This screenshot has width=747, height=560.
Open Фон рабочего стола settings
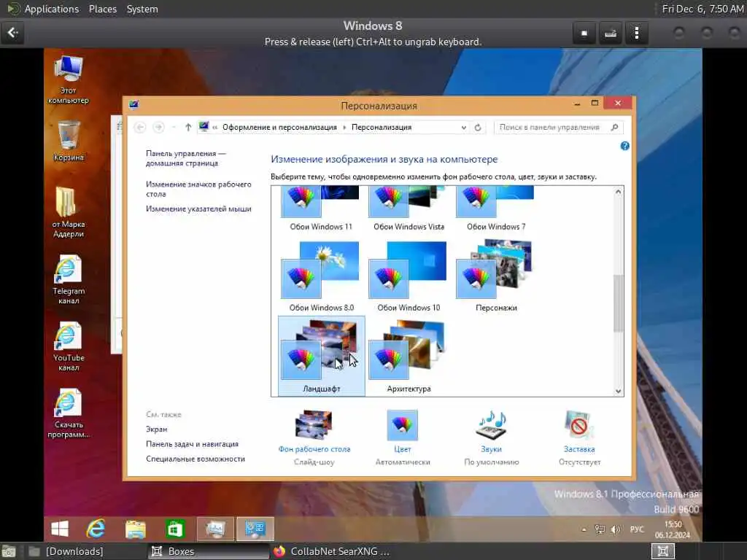pos(314,437)
